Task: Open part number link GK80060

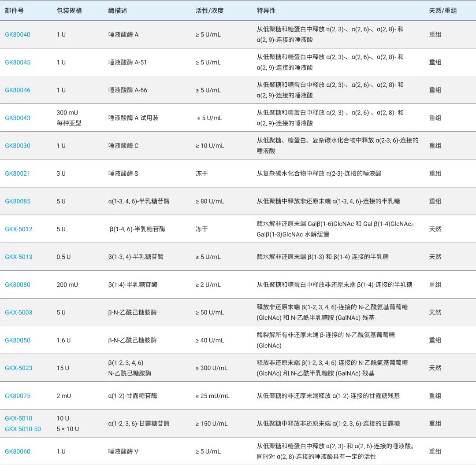Action: (x=18, y=451)
